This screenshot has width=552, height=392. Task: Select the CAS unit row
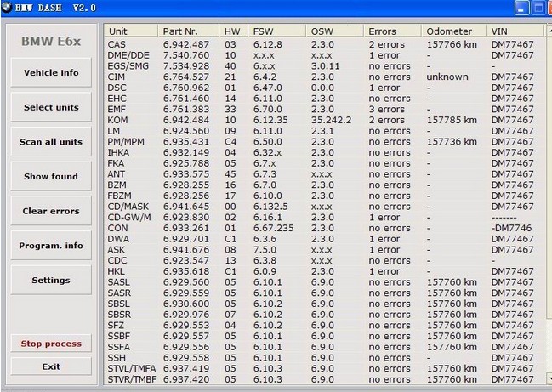click(324, 44)
